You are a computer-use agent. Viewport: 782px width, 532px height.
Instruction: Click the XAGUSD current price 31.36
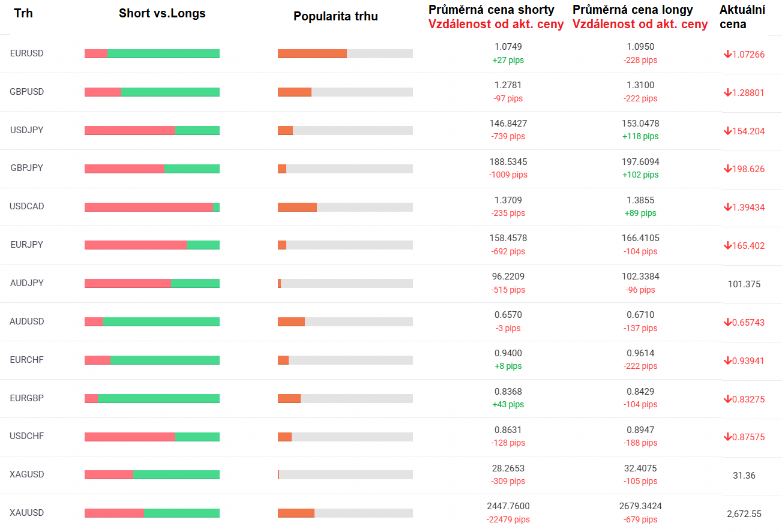click(744, 476)
